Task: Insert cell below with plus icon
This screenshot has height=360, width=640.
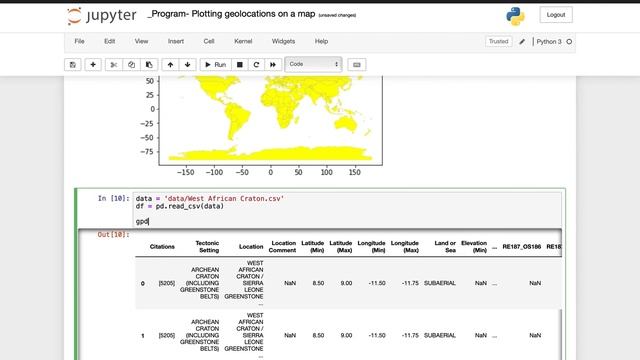Action: [93, 64]
